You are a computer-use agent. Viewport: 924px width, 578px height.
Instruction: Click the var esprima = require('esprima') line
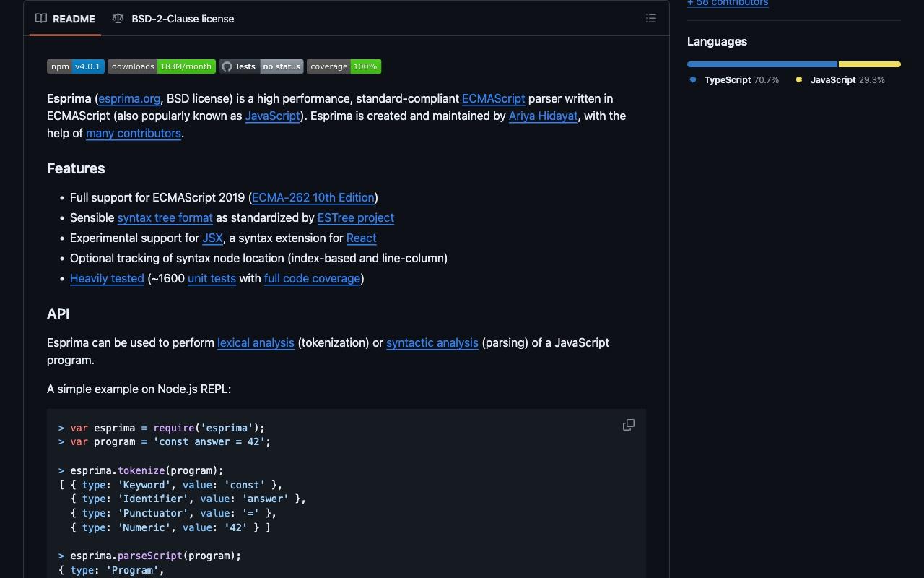tap(162, 428)
